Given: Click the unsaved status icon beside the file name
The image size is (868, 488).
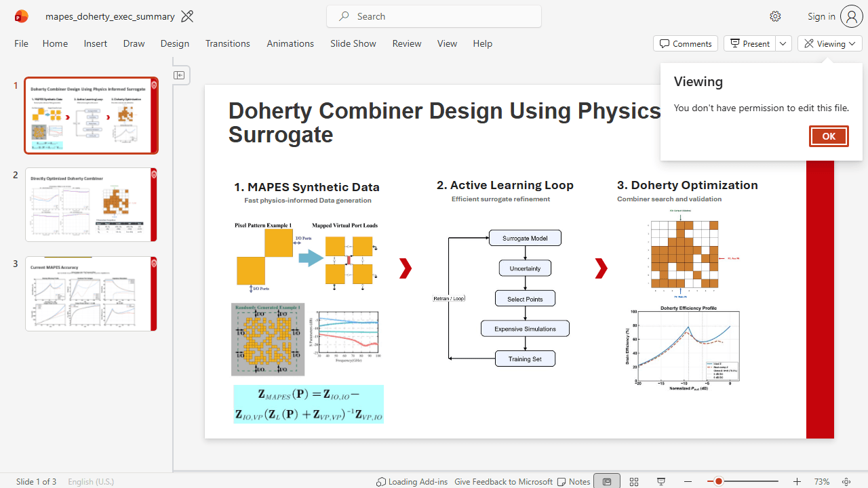Looking at the screenshot, I should point(187,16).
